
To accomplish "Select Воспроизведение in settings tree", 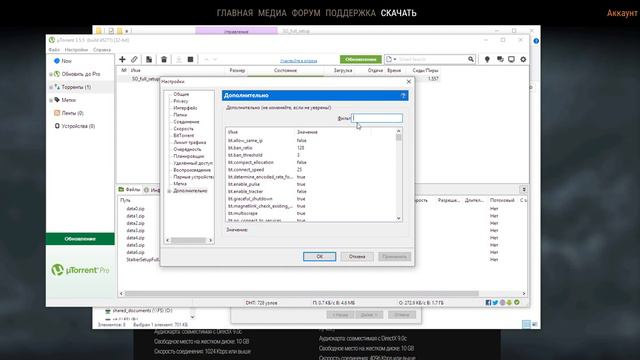I will (192, 170).
